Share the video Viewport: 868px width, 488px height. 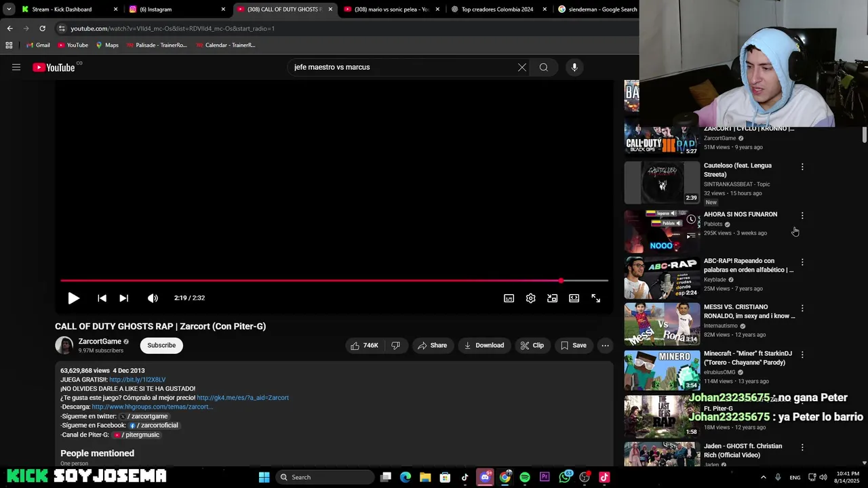pos(432,346)
